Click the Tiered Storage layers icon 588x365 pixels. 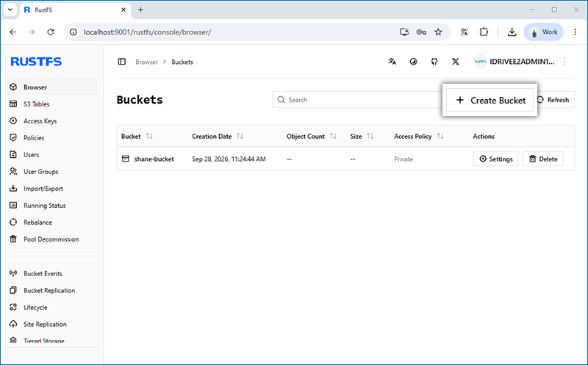coord(13,340)
